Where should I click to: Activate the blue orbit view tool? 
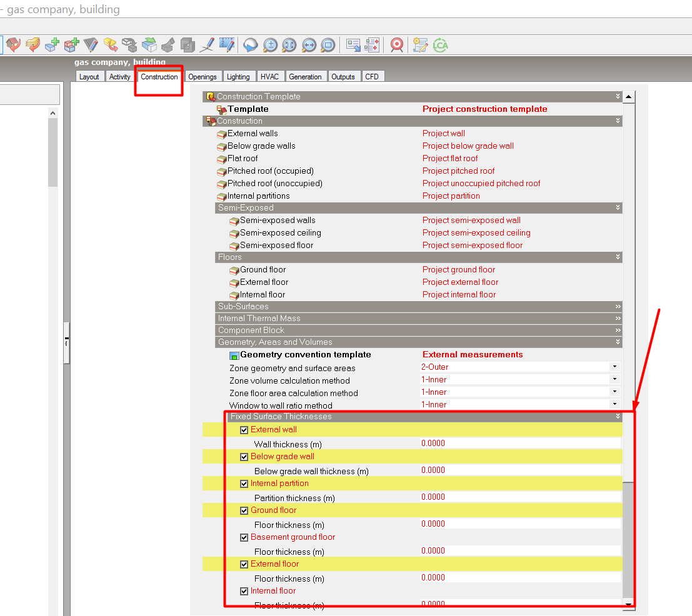(x=250, y=45)
